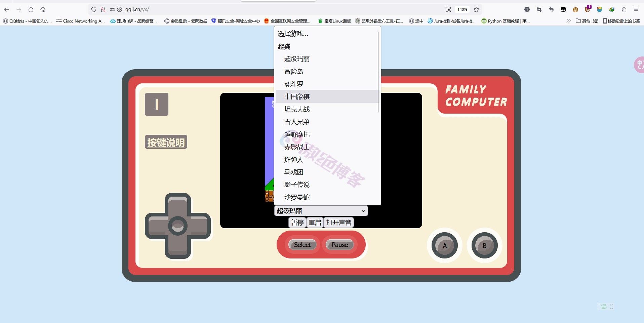Turn on sound with 打开声音

tap(339, 223)
